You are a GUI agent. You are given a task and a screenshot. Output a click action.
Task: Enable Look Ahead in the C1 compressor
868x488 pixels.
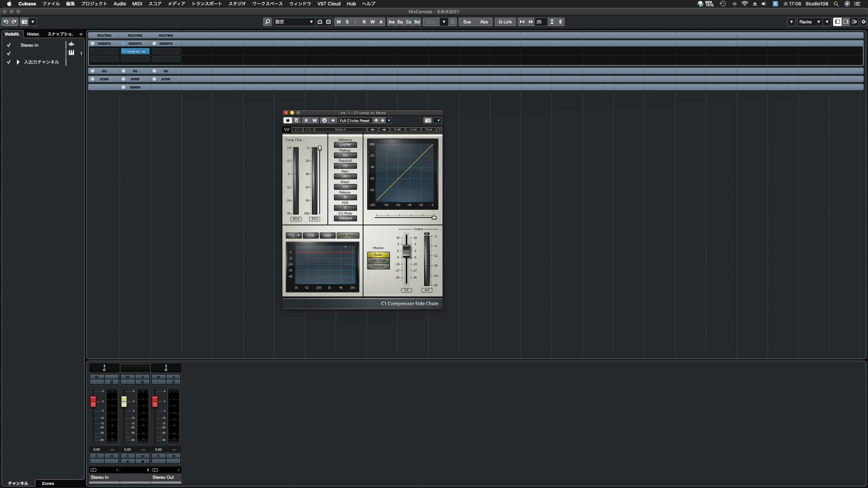pos(348,235)
